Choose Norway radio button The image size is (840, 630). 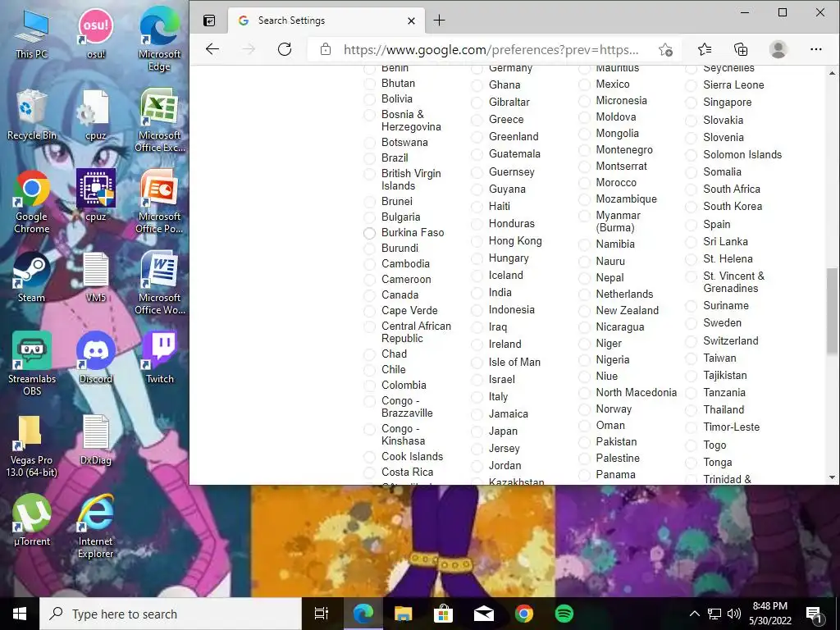click(x=584, y=409)
